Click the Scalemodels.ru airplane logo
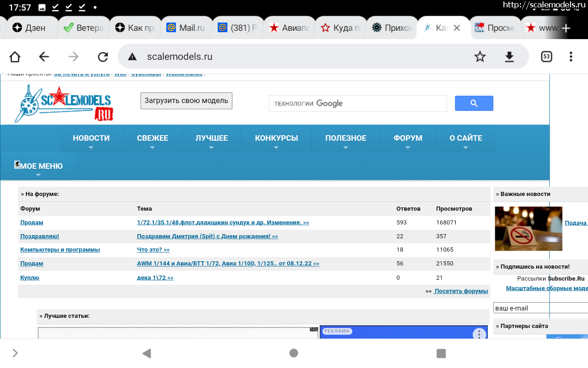Viewport: 588px width, 368px height. (x=63, y=103)
